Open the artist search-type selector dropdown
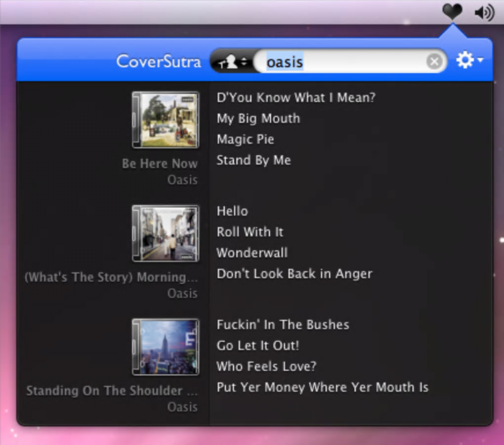 coord(233,61)
